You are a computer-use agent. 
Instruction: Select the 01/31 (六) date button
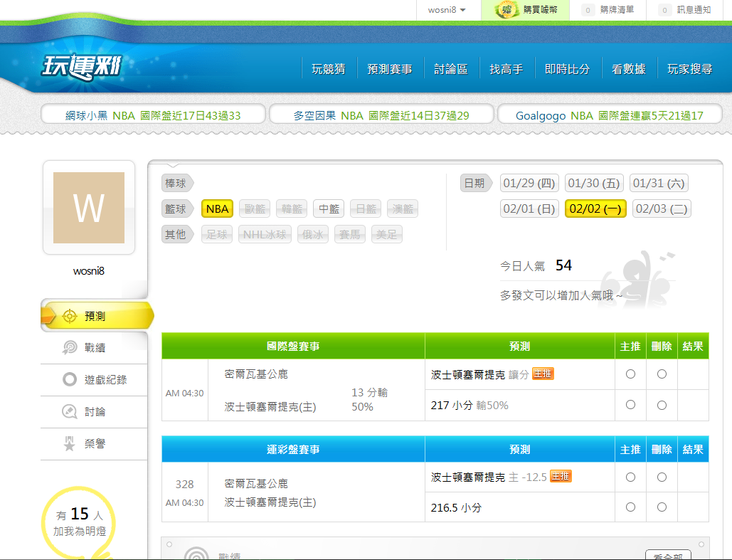659,184
